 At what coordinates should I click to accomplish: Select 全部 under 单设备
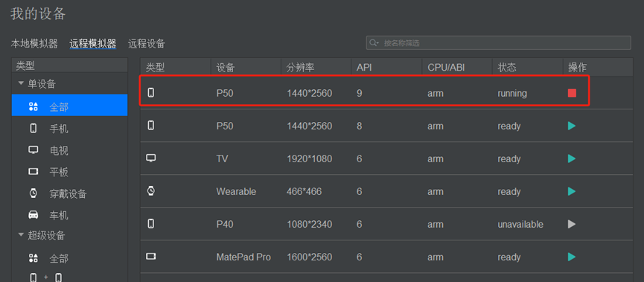coord(69,105)
